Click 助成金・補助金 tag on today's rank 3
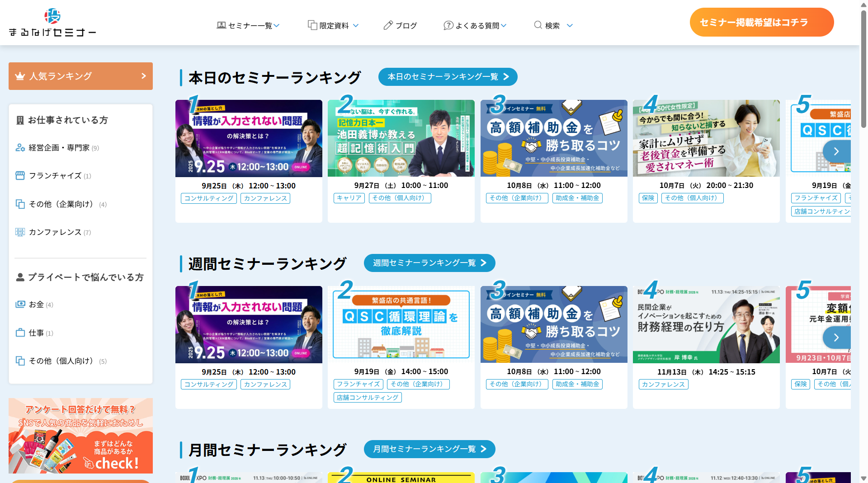 click(x=577, y=198)
